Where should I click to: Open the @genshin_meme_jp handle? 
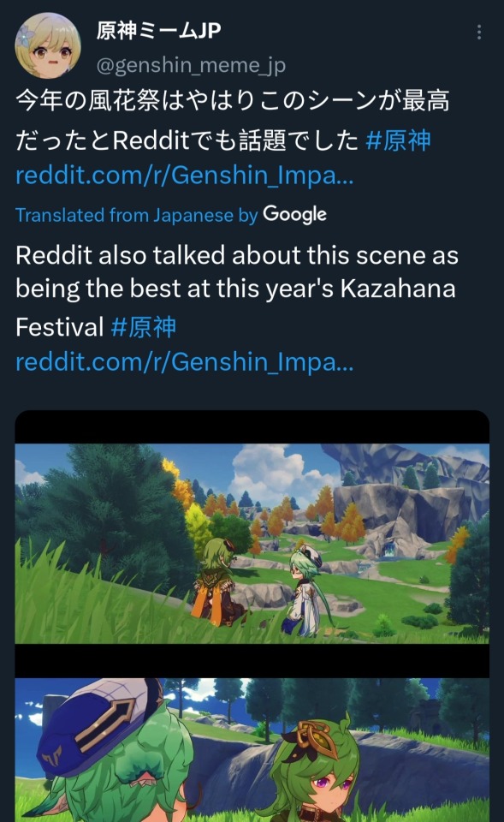(x=191, y=65)
